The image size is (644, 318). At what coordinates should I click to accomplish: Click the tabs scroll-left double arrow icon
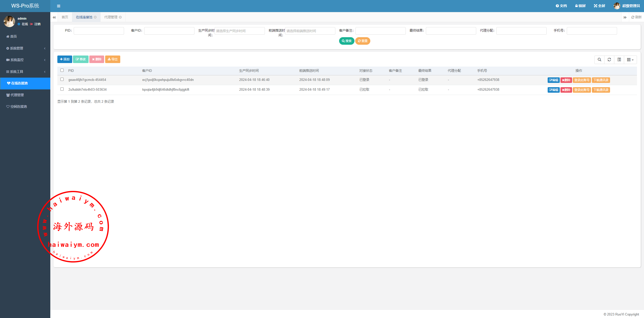pyautogui.click(x=54, y=17)
